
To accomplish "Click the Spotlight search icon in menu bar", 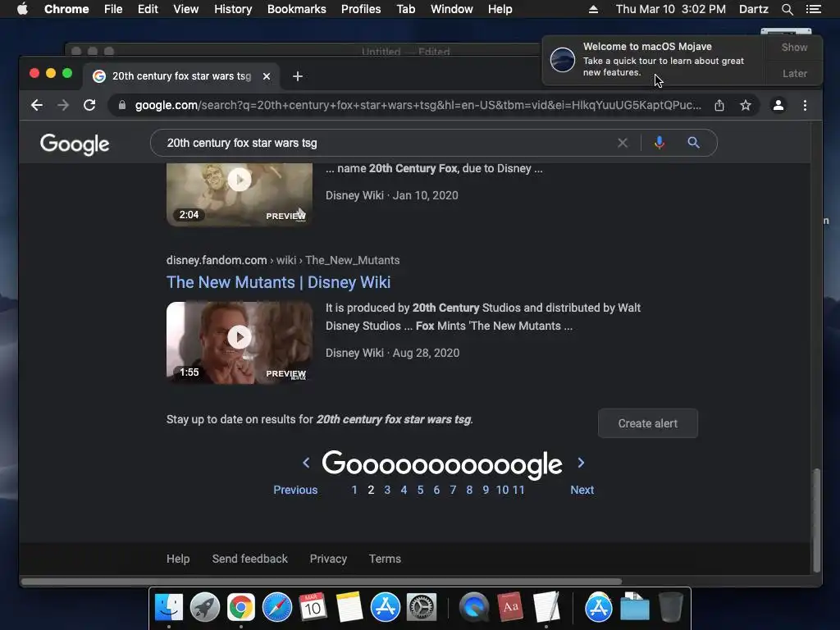I will tap(787, 9).
